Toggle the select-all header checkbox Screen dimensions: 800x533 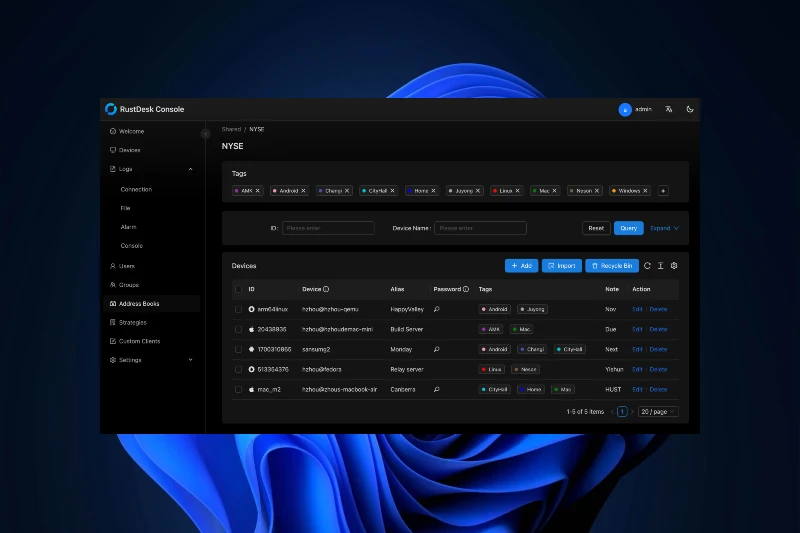coord(238,289)
